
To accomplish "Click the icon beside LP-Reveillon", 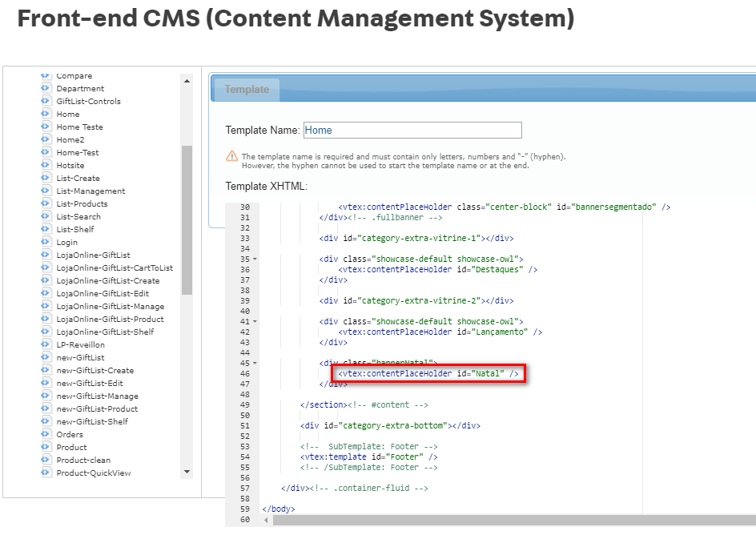I will click(46, 344).
